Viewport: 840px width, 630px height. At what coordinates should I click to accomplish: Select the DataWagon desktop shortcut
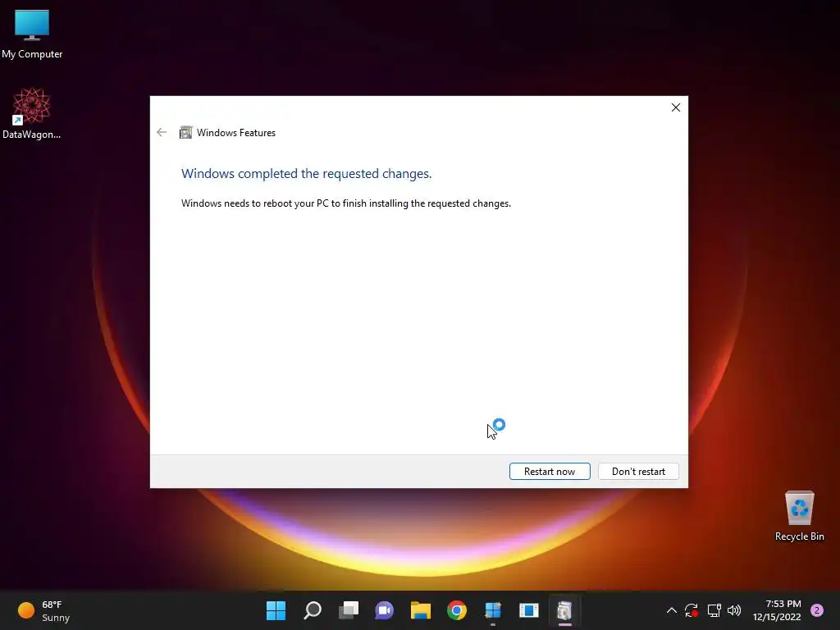tap(32, 113)
